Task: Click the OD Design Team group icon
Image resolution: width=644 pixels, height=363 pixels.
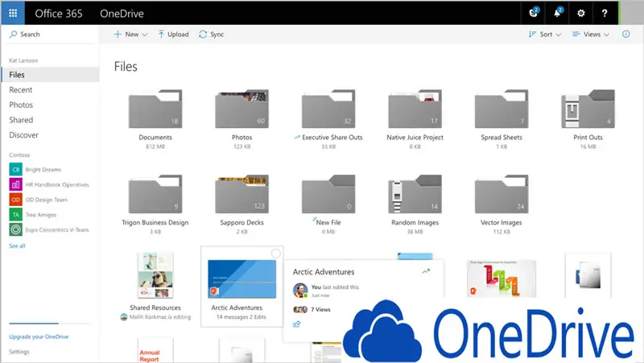Action: (15, 200)
